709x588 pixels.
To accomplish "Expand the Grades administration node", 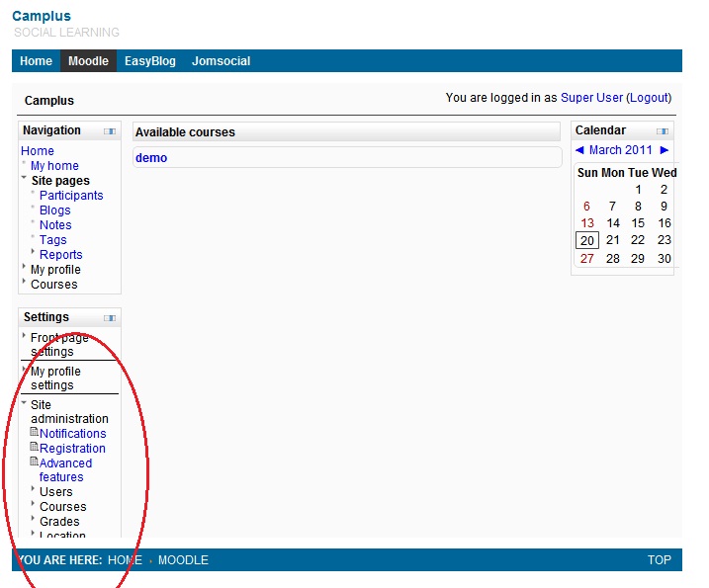I will (34, 520).
